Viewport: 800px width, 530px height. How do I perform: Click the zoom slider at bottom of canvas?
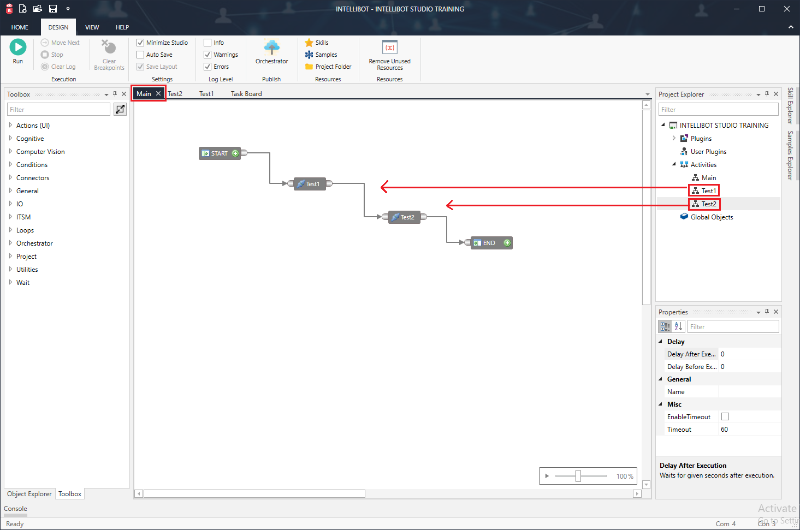[578, 476]
